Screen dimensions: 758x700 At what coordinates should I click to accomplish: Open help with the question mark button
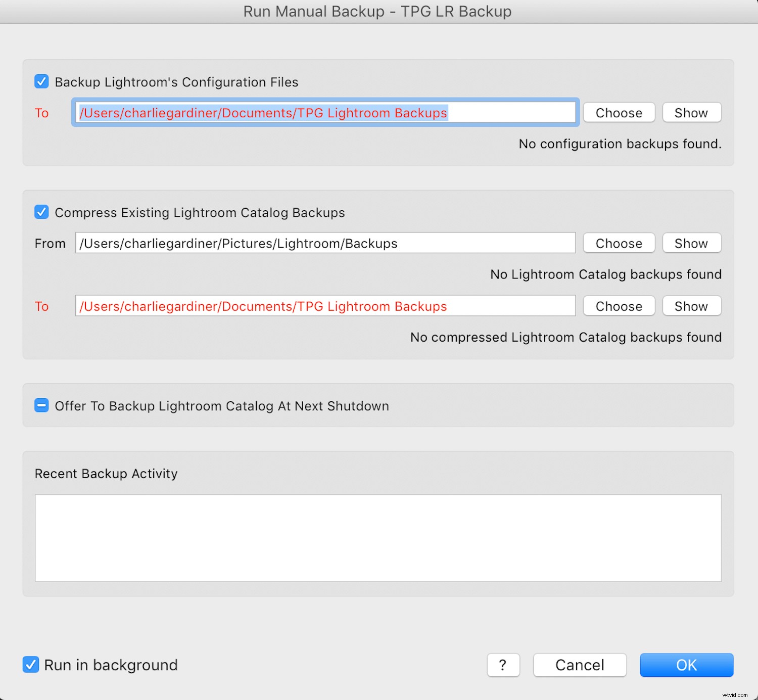[503, 665]
